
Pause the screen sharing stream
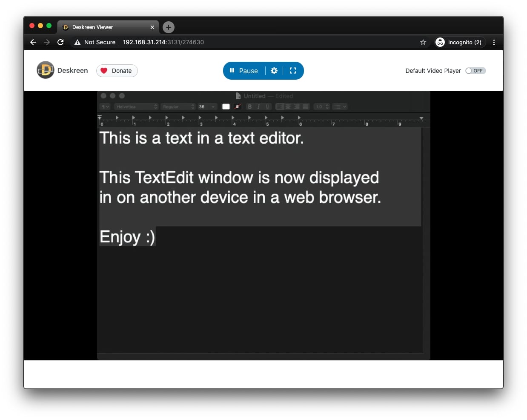point(244,71)
